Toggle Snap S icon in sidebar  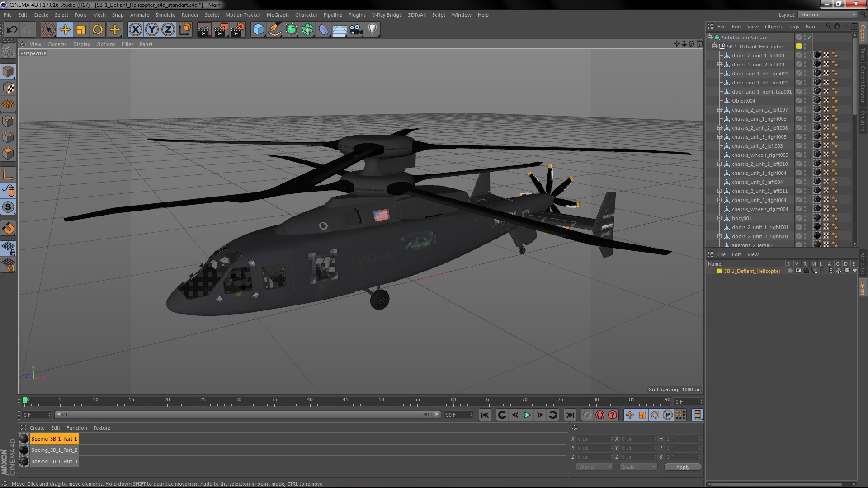(8, 207)
